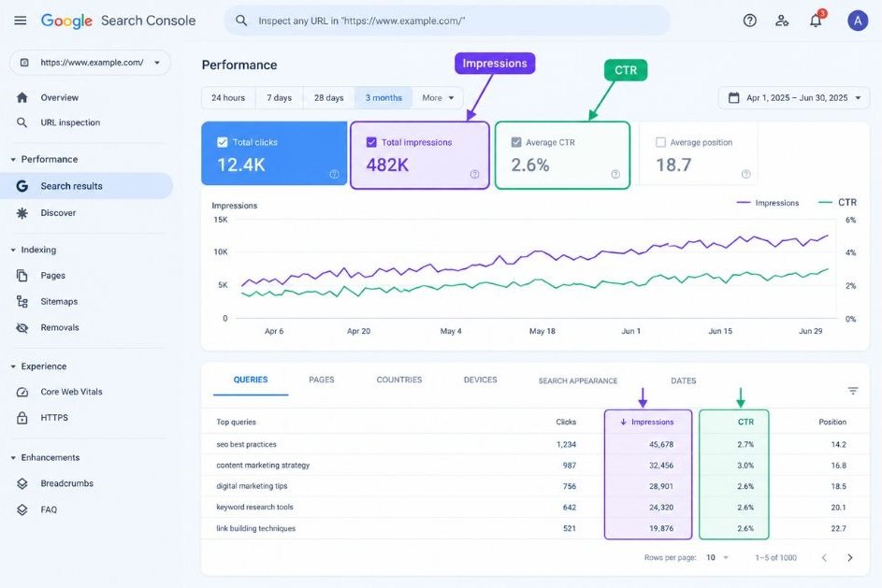The width and height of the screenshot is (882, 588).
Task: Switch to the Dates tab
Action: [684, 380]
